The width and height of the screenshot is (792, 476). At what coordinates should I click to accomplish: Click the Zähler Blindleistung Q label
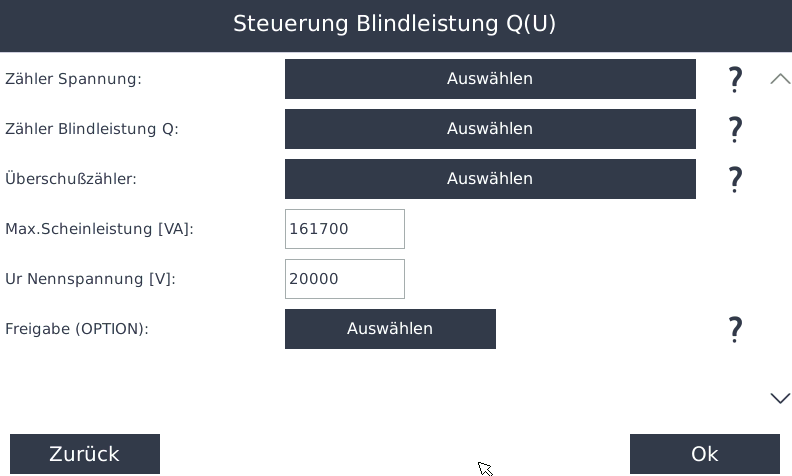tap(92, 129)
